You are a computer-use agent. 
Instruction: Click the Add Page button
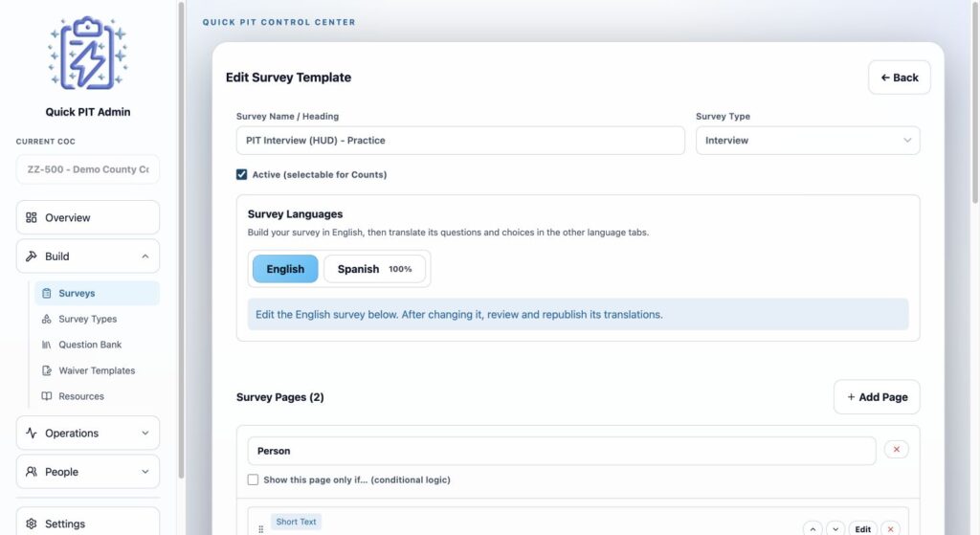[877, 397]
